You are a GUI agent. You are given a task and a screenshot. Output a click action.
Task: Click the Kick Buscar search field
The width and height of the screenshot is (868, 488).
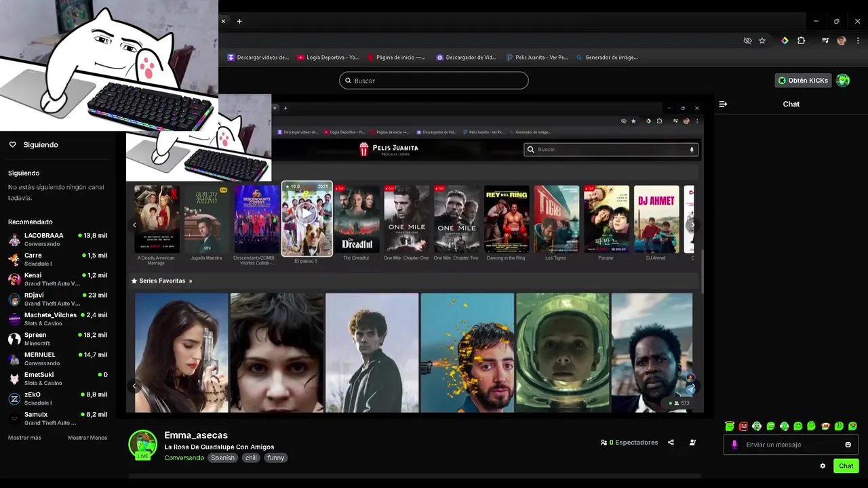[x=434, y=81]
